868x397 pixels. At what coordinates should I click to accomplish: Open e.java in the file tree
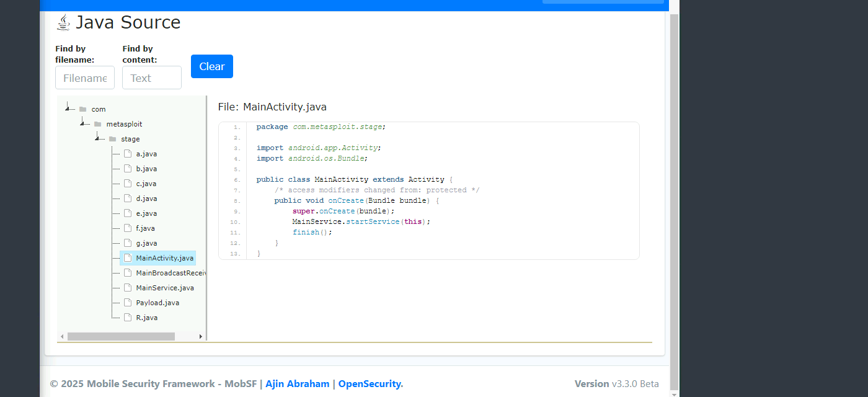146,213
